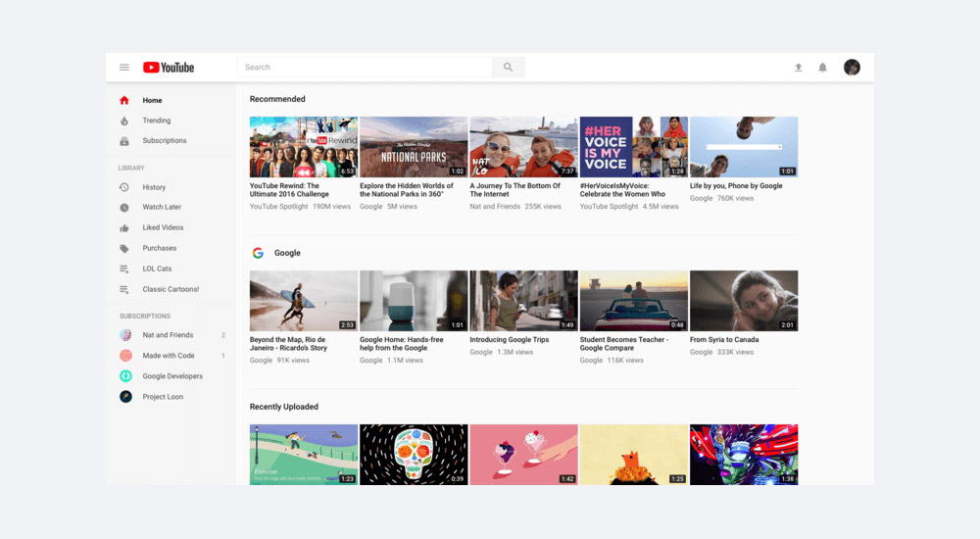
Task: Click the 'Recently Uploaded' heading
Action: (284, 407)
